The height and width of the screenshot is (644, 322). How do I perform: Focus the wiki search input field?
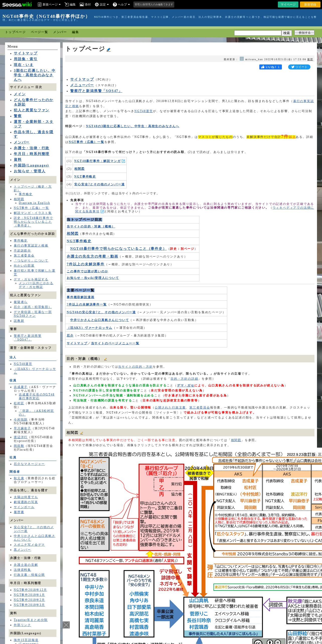[258, 33]
